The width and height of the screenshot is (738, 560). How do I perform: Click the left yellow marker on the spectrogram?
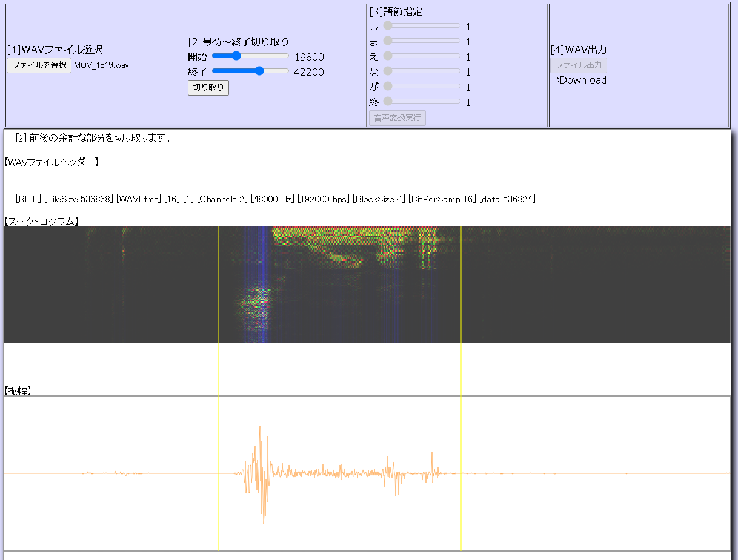click(218, 285)
